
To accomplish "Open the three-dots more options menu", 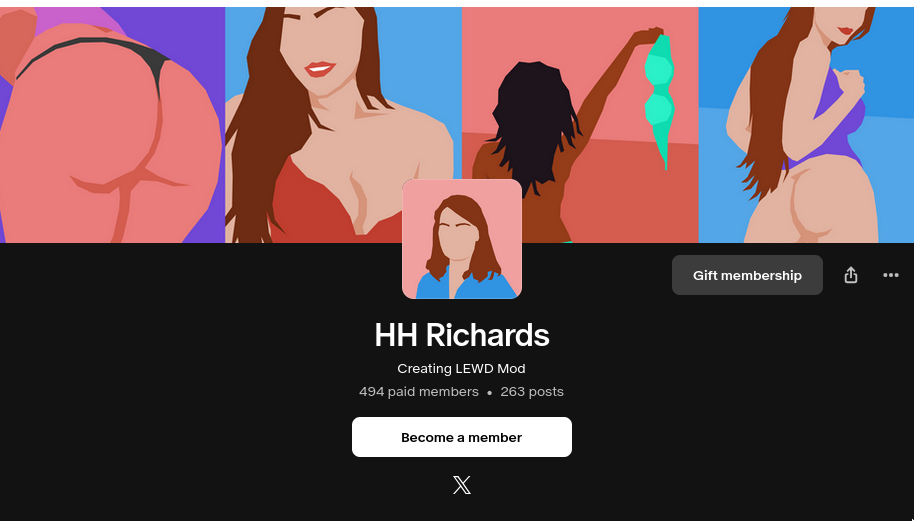I will click(890, 275).
